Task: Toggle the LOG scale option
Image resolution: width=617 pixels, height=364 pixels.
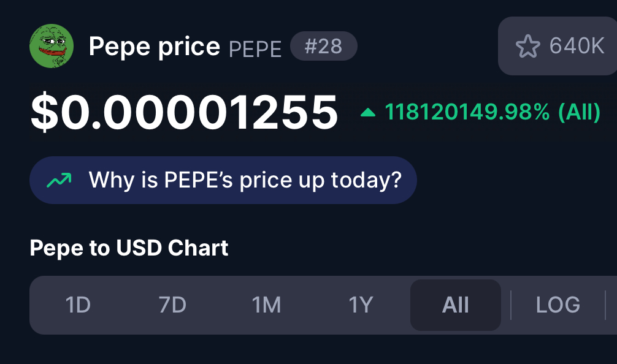Action: (x=558, y=305)
